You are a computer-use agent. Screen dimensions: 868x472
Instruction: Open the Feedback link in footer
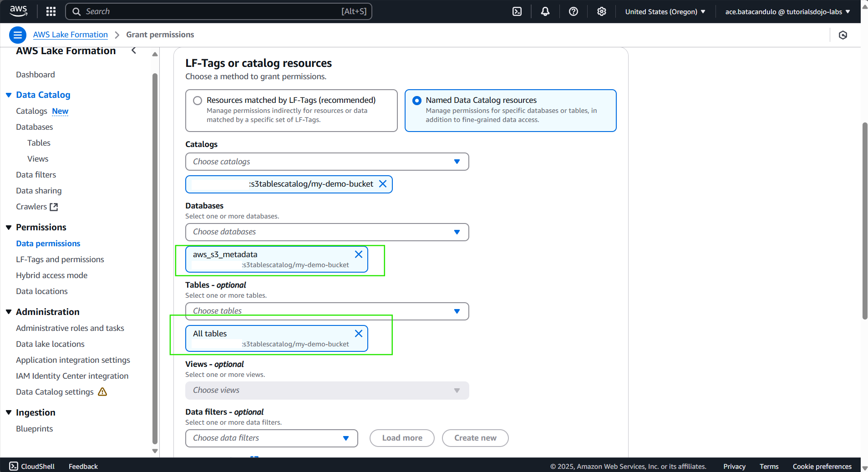(83, 466)
